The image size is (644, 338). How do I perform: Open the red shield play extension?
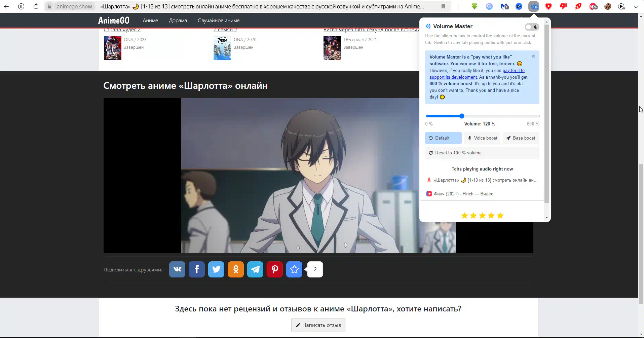tap(548, 6)
